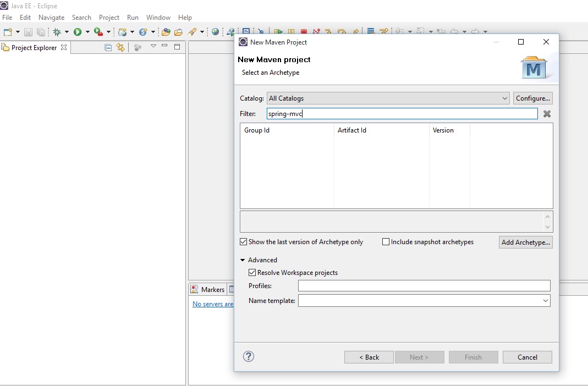This screenshot has width=588, height=386.
Task: Click the Step Over toolbar icon
Action: [x=342, y=31]
